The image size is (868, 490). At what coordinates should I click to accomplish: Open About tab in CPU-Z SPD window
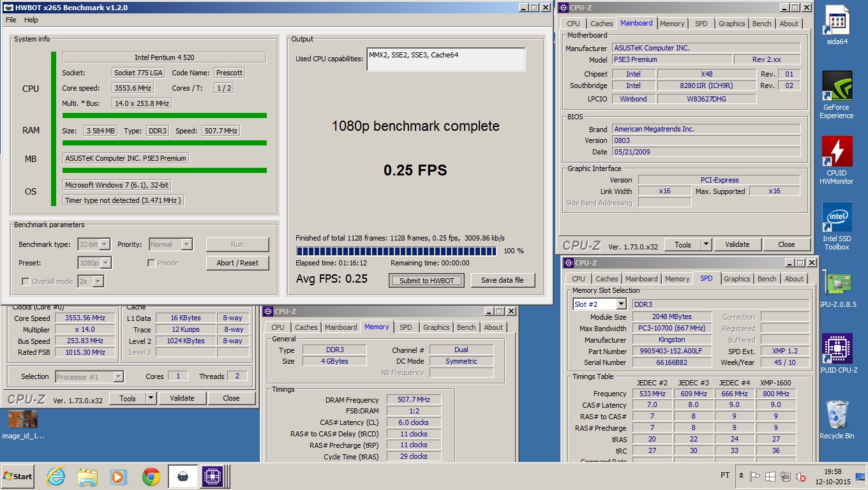click(x=794, y=279)
